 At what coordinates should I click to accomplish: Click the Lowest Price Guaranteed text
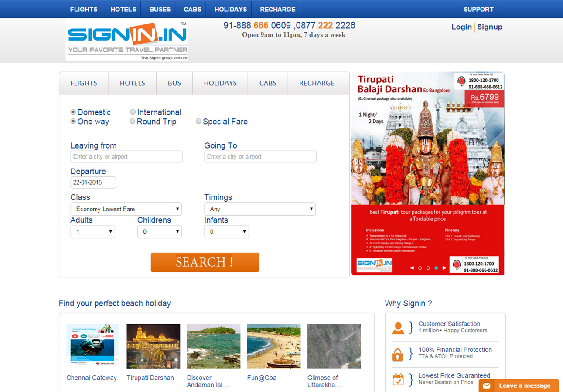(454, 375)
